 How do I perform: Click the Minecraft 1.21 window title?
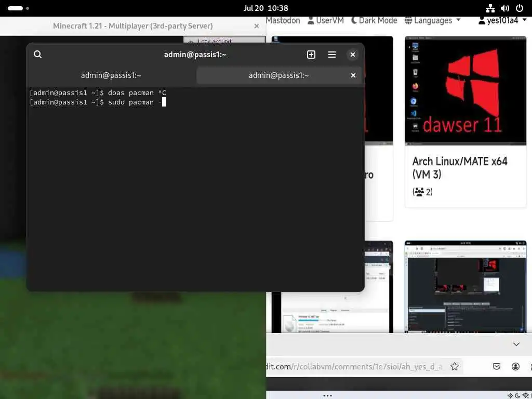click(x=132, y=26)
